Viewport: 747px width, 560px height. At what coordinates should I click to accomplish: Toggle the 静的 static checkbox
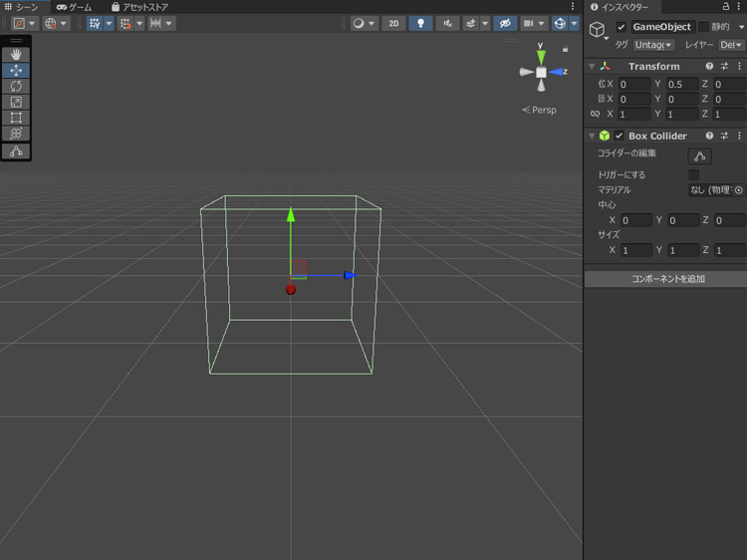click(703, 27)
